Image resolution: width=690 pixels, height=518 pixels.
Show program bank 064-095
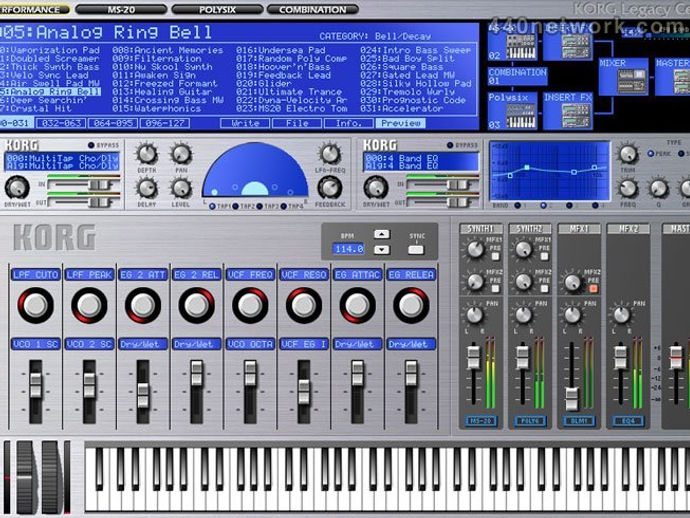click(x=113, y=123)
